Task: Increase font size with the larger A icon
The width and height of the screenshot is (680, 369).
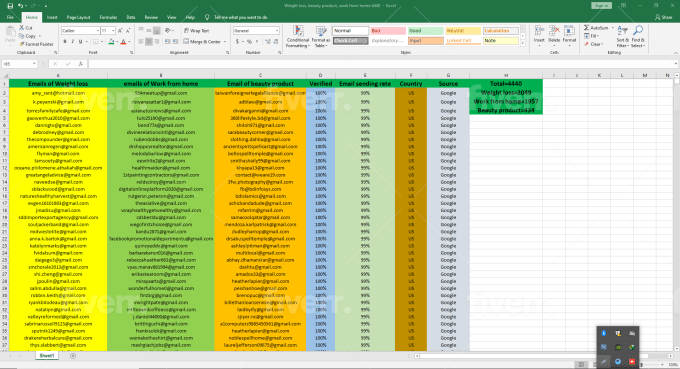Action: (121, 31)
